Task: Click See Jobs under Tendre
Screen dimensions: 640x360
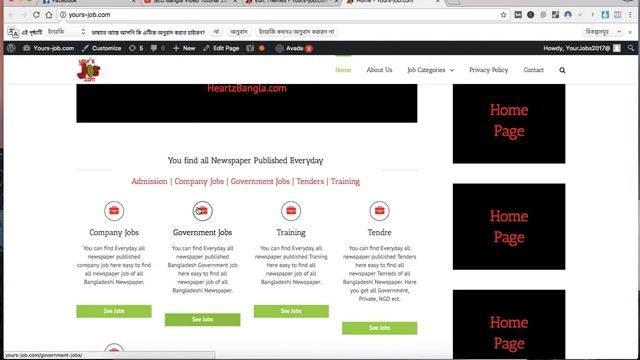Action: tap(380, 328)
